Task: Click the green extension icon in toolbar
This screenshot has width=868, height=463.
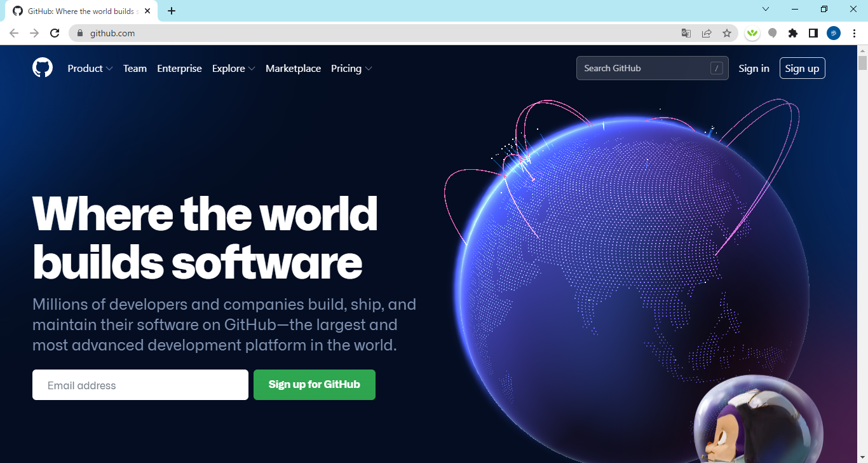Action: click(752, 33)
